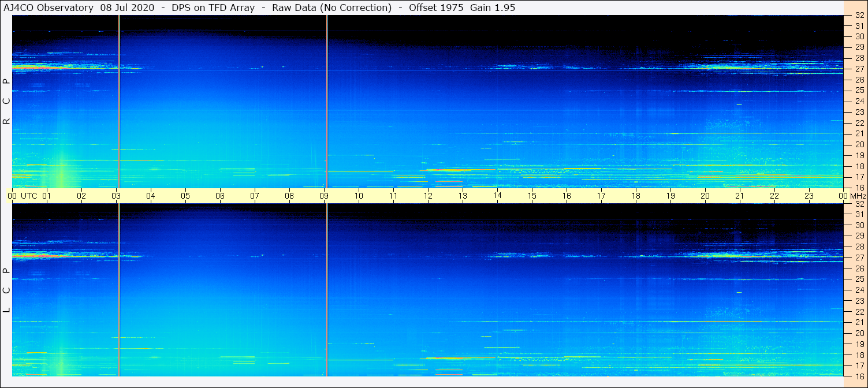Screen dimensions: 868x388
Task: Select the 08 Jul 2020 date text
Action: 127,8
